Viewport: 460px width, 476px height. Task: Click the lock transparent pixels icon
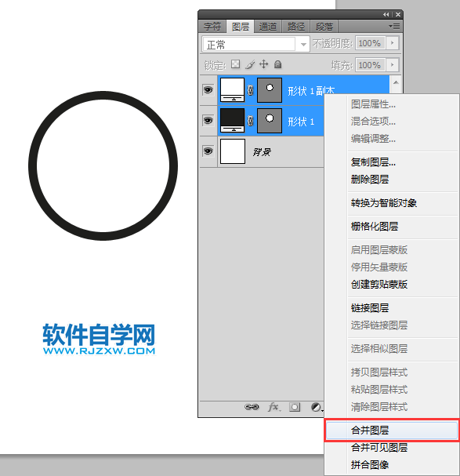pos(235,64)
